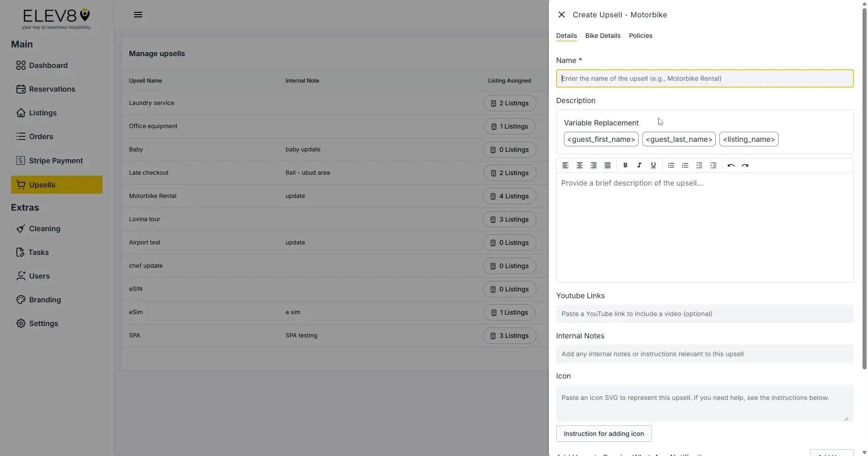Click the bulleted list icon
This screenshot has width=868, height=456.
671,165
